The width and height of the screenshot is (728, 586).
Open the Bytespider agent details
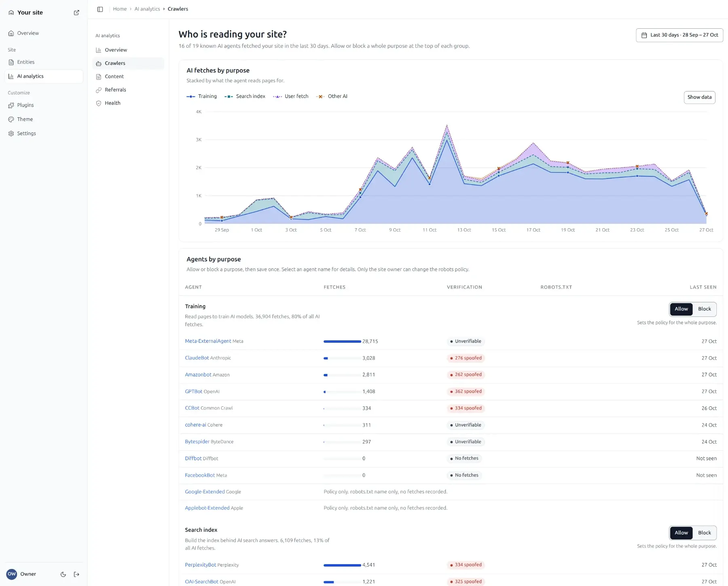(x=197, y=442)
